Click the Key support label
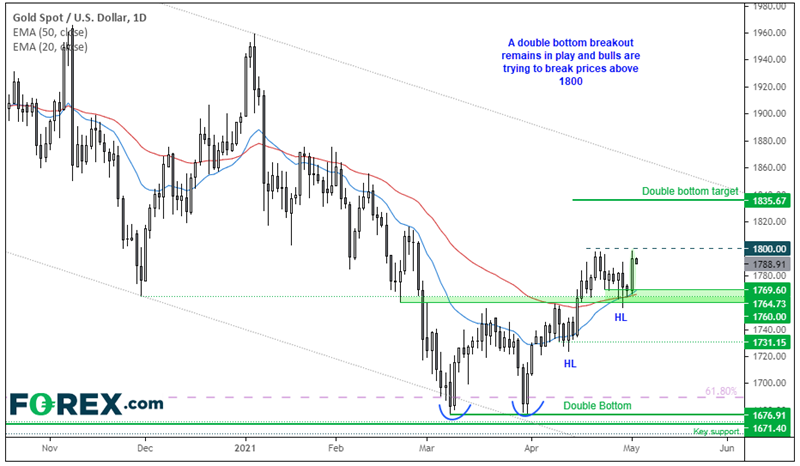Viewport: 800px width, 466px height. [716, 432]
